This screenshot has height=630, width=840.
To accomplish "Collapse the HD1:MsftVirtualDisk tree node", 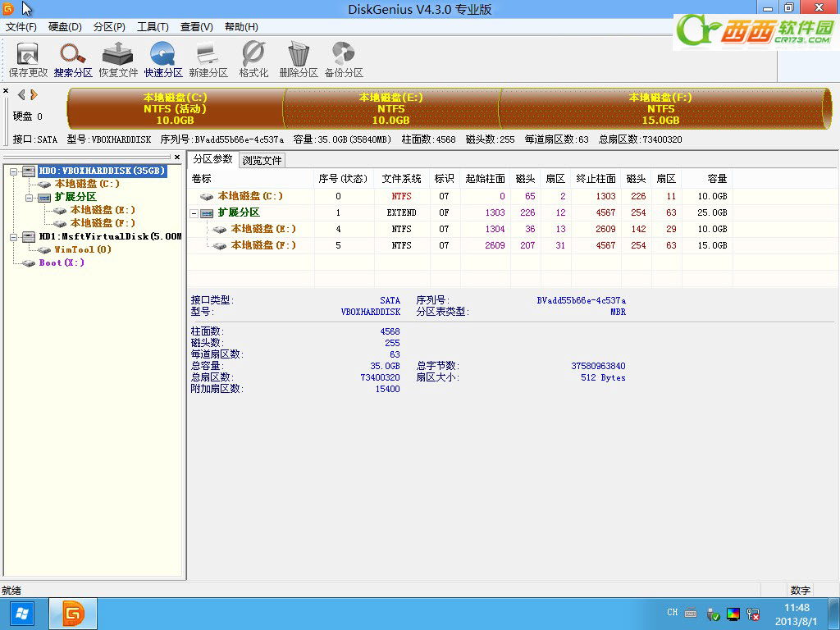I will click(x=14, y=237).
